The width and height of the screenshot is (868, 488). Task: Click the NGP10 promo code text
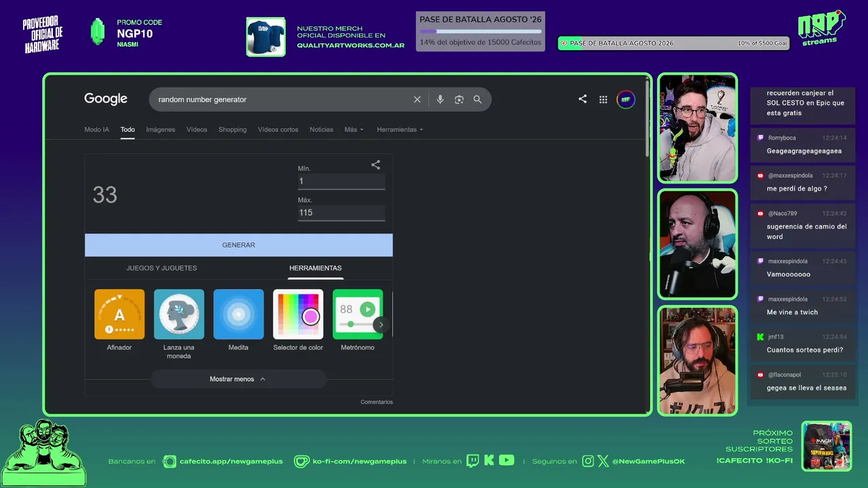point(135,34)
